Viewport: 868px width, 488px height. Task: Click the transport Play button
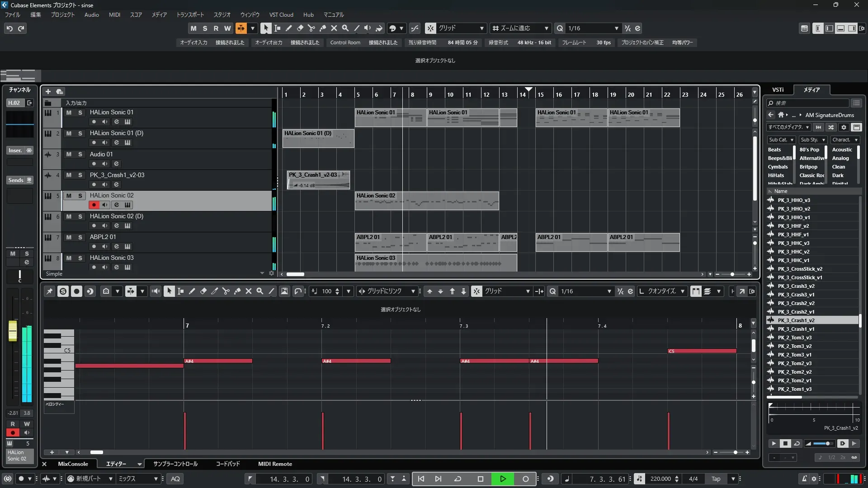503,479
